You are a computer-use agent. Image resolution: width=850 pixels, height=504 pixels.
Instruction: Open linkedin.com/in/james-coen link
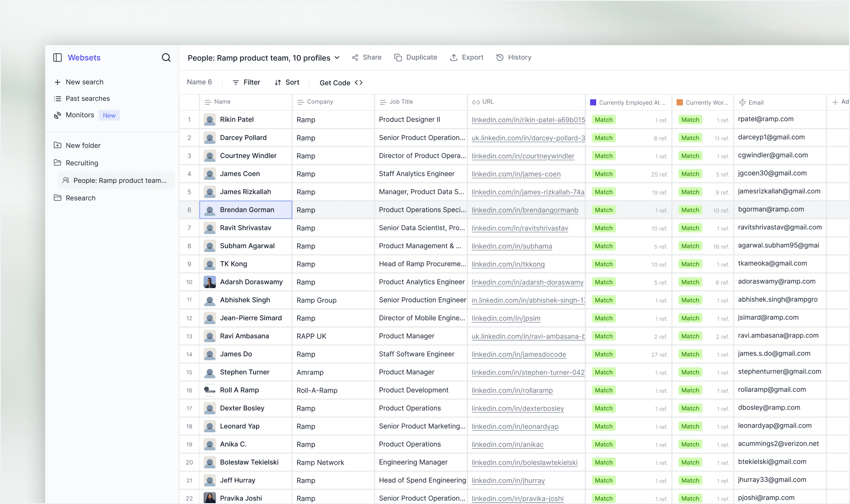click(516, 174)
